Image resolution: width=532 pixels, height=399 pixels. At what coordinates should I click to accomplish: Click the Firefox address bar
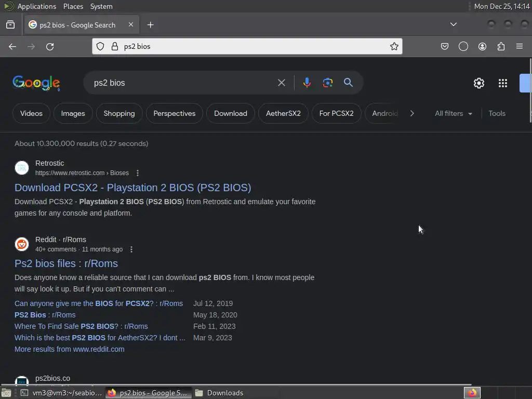pyautogui.click(x=247, y=46)
